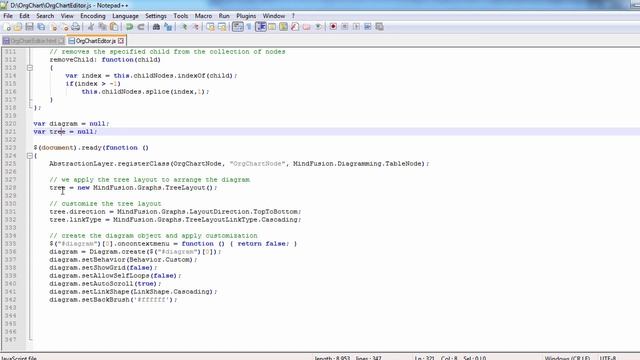
Task: Collapse the fold marker at line 313
Action: 30,68
